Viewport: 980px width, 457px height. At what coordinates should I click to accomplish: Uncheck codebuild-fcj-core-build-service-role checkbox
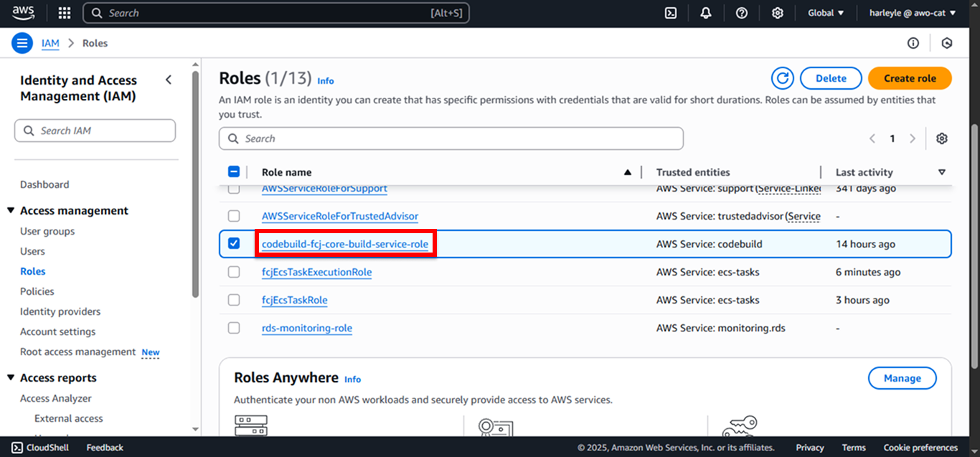(x=234, y=244)
